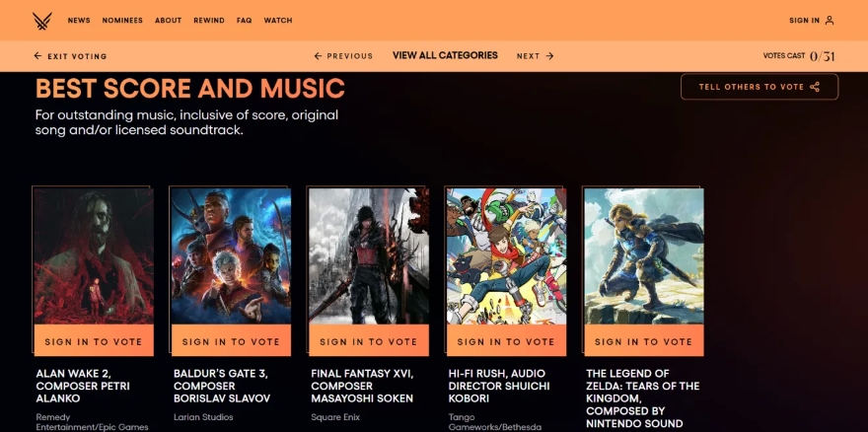Go to the About section
The height and width of the screenshot is (432, 868).
click(x=169, y=21)
